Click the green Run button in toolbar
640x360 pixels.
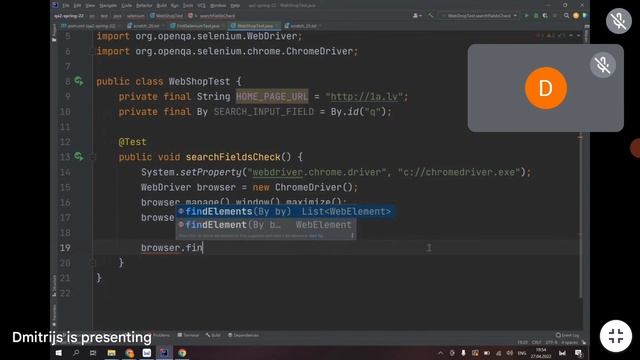point(526,16)
